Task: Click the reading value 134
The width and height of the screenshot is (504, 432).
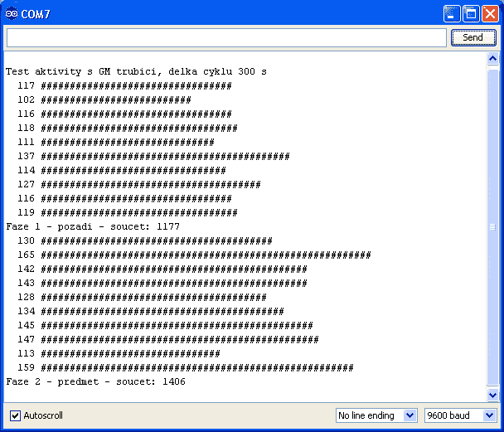Action: pyautogui.click(x=26, y=311)
